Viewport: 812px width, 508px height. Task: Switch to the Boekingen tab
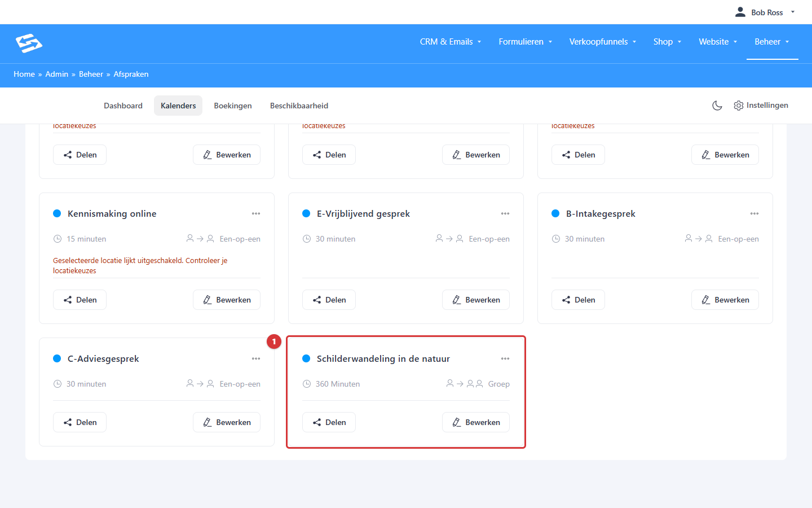pyautogui.click(x=233, y=106)
